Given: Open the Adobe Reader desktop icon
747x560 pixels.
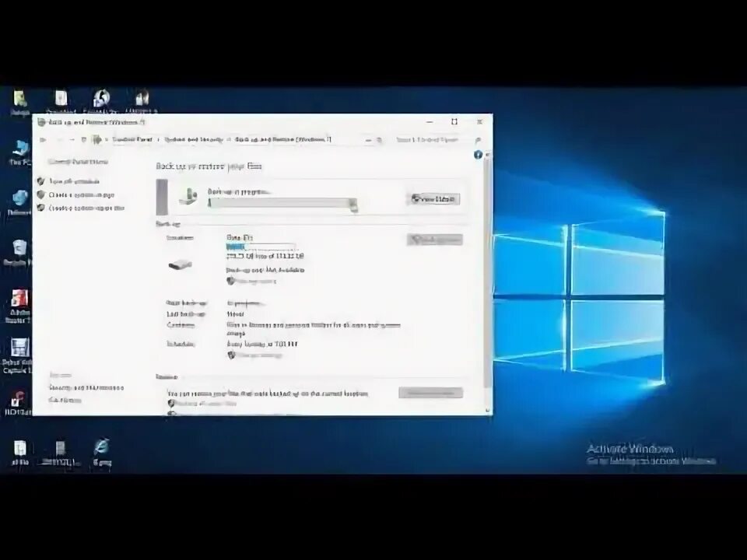Looking at the screenshot, I should coord(19,306).
